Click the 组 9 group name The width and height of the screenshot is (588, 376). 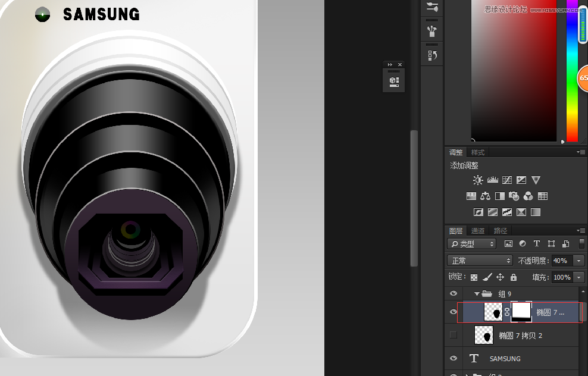coord(504,294)
